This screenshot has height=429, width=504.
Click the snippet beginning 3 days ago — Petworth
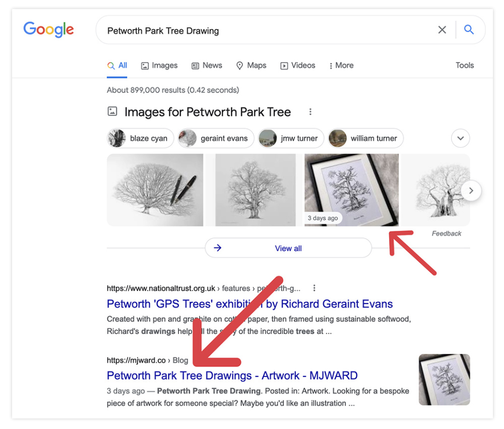click(258, 397)
